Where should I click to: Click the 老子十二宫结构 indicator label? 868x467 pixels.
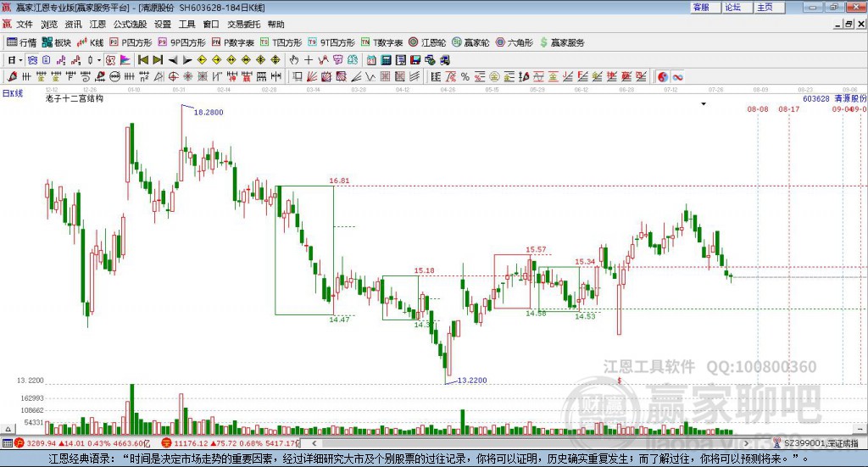pyautogui.click(x=75, y=98)
